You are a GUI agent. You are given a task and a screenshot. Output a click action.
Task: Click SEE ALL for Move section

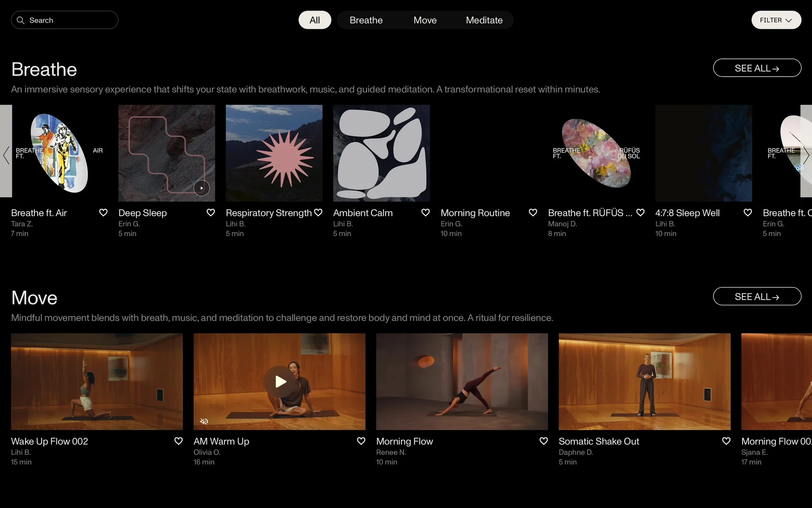click(757, 297)
